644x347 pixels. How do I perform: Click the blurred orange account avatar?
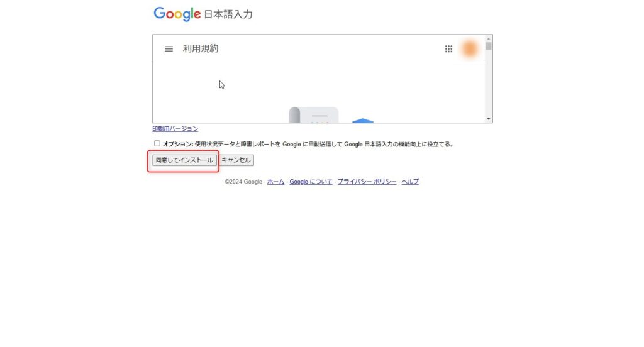click(x=469, y=49)
